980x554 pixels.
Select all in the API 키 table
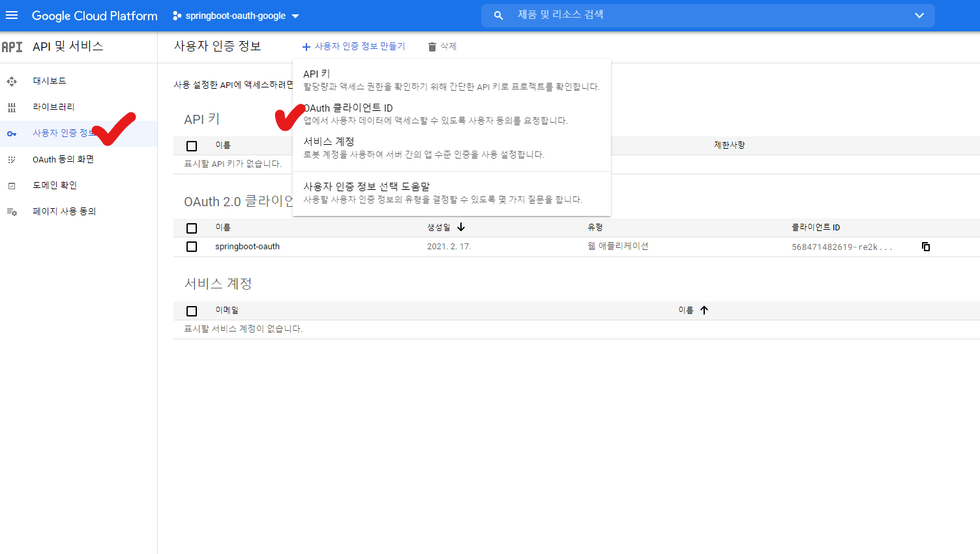click(x=192, y=146)
